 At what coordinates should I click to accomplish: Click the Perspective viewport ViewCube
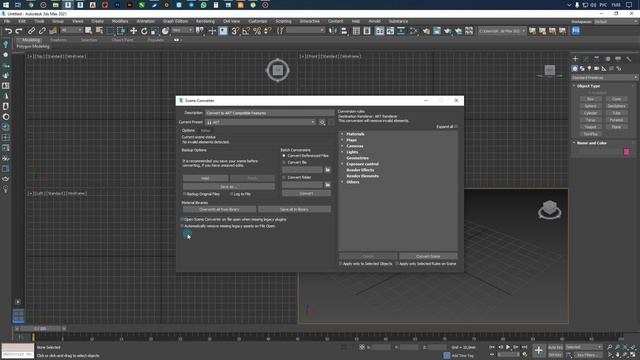[549, 210]
